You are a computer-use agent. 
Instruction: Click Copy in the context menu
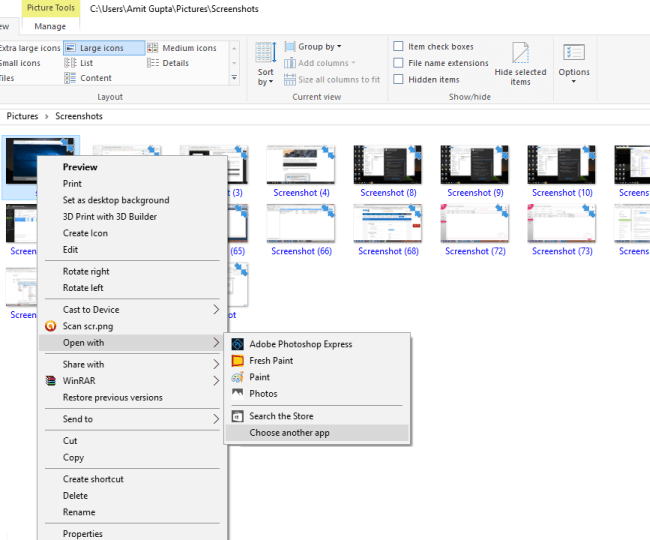[73, 458]
